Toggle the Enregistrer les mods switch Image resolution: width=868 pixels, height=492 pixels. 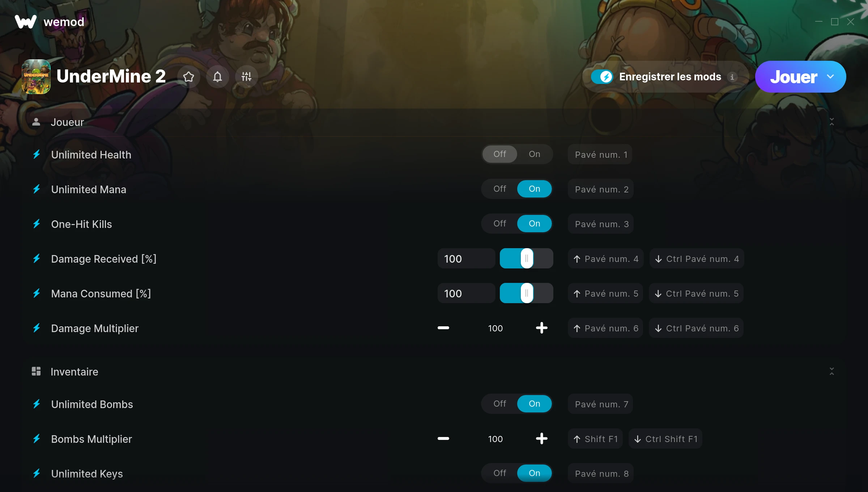[602, 77]
